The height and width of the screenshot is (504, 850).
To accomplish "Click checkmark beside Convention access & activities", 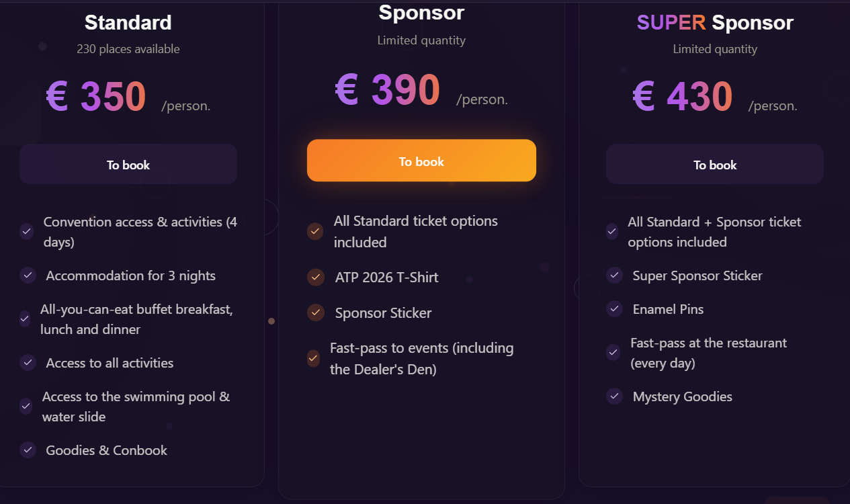I will tap(26, 232).
